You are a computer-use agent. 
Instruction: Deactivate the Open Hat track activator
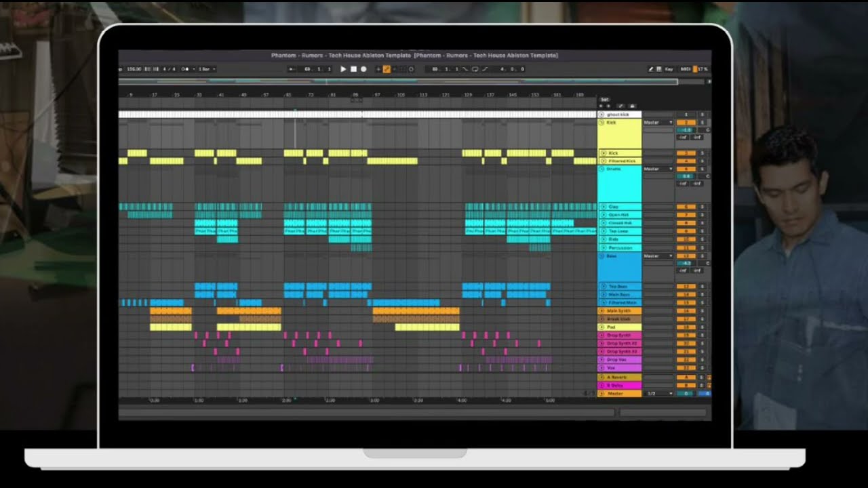point(686,215)
